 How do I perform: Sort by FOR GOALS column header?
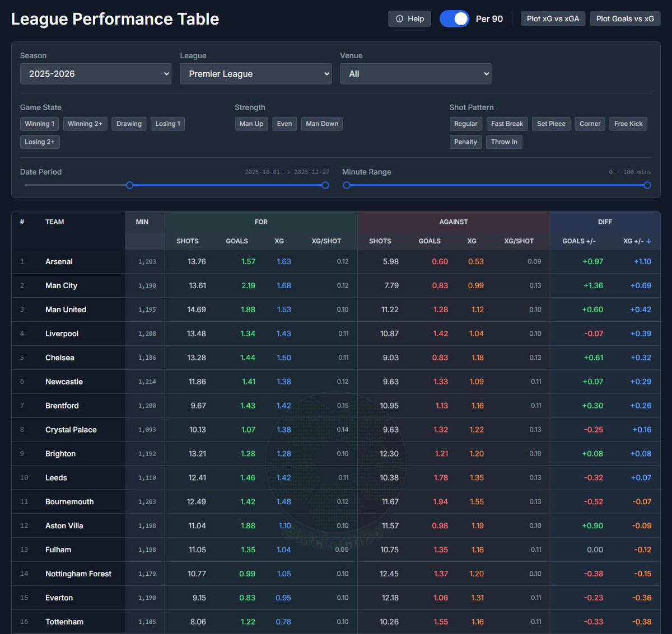pyautogui.click(x=237, y=241)
